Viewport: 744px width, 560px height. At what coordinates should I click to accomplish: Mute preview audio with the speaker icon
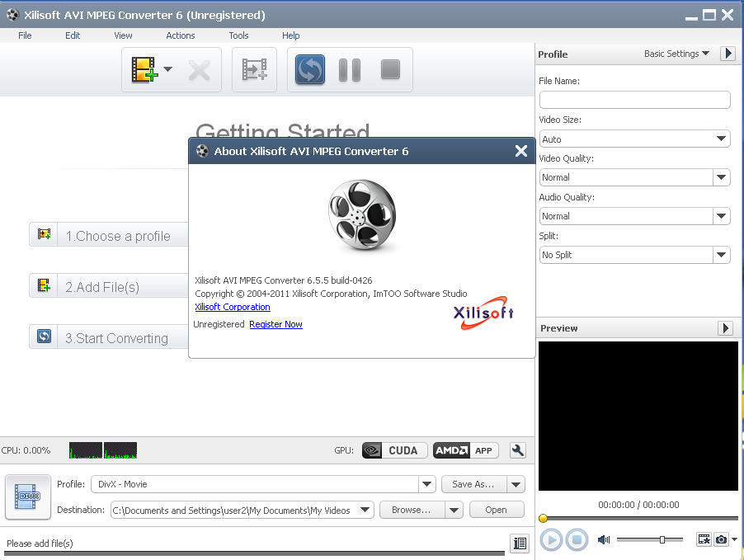click(x=604, y=539)
